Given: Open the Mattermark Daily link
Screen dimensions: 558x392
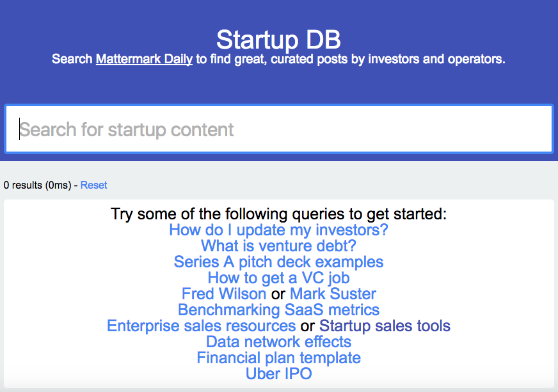Looking at the screenshot, I should 144,59.
